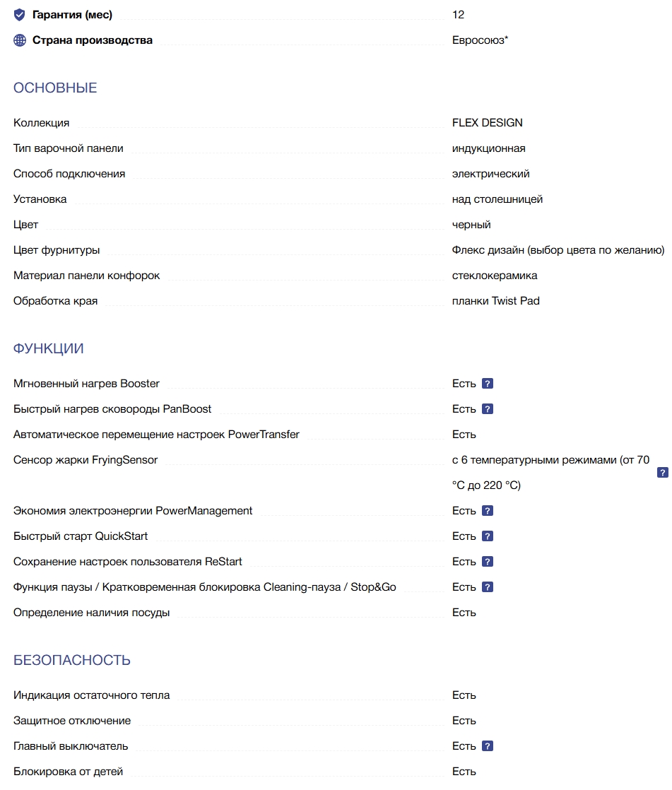Open help icon next to PanBoost
Viewport: 672px width, 790px height.
[x=487, y=409]
